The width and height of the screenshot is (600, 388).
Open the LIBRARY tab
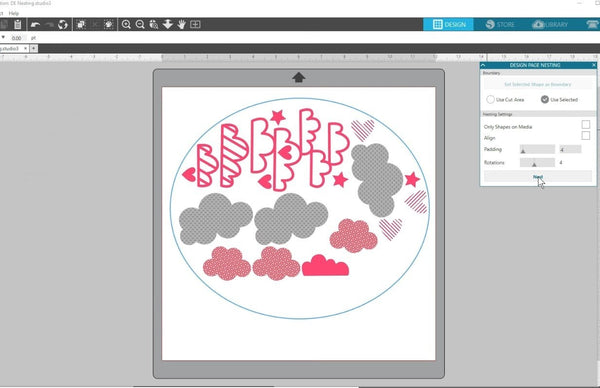[550, 24]
